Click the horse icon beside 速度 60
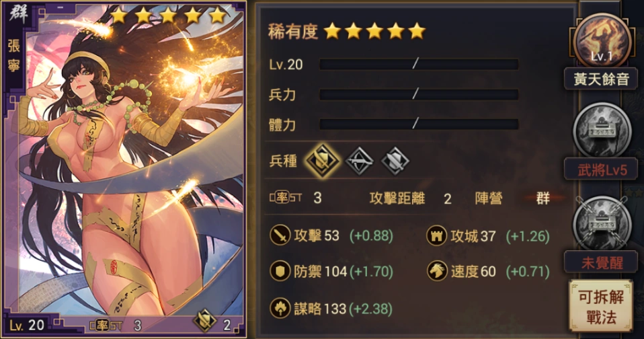Viewport: 644px width, 339px height. click(436, 271)
